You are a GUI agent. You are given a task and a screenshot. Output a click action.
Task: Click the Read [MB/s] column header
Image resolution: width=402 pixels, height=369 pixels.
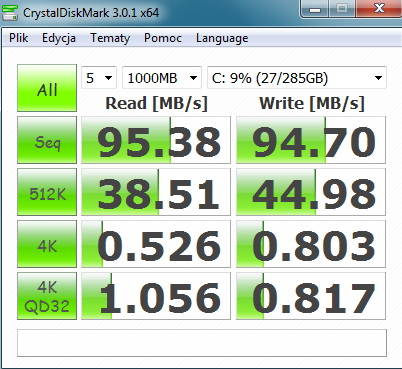point(156,103)
